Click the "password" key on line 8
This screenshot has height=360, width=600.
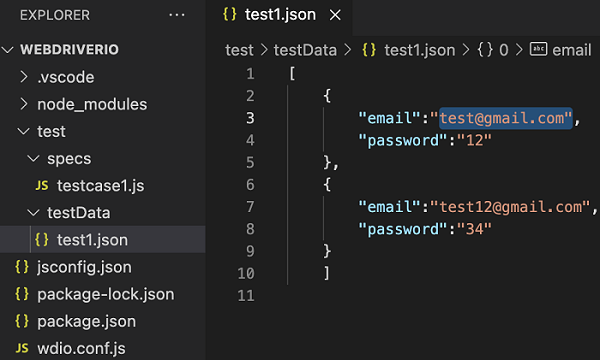pyautogui.click(x=403, y=229)
